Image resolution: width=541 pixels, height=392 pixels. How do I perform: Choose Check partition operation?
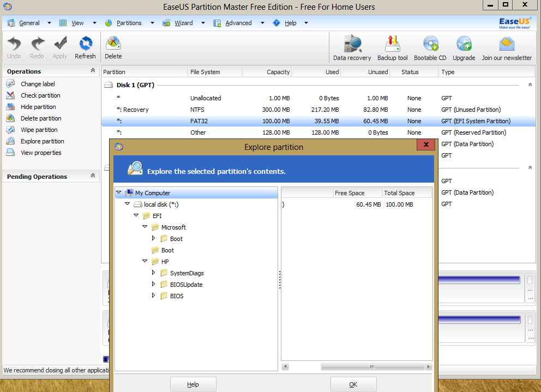(x=40, y=95)
